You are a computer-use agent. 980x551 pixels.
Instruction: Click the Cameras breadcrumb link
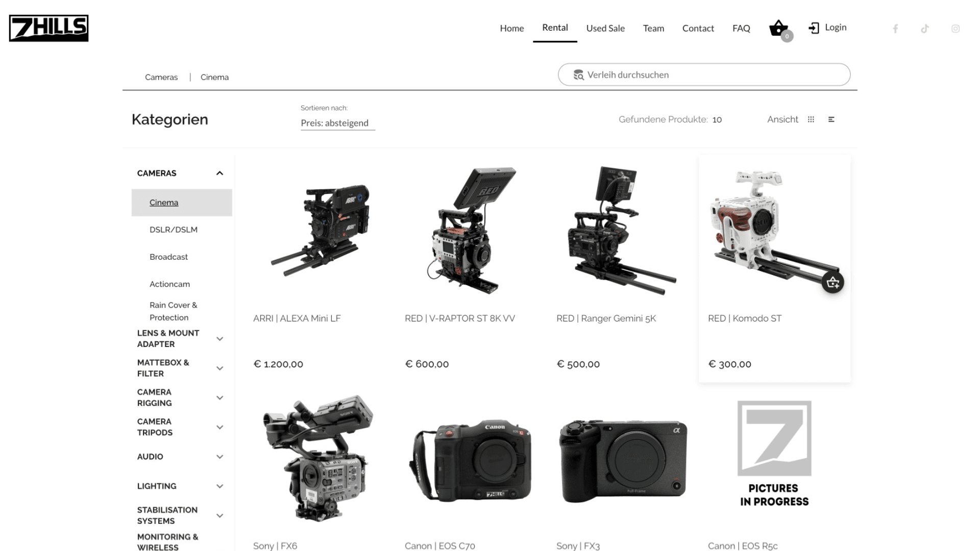(161, 77)
